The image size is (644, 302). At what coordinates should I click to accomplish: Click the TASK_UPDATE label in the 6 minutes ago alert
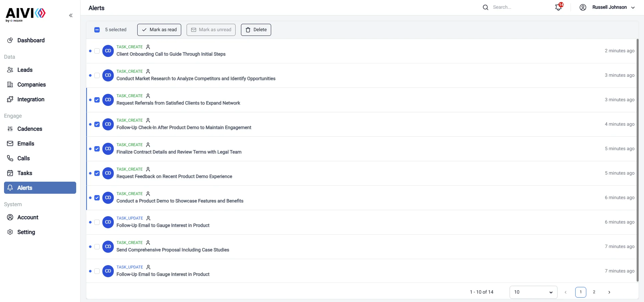pos(130,218)
